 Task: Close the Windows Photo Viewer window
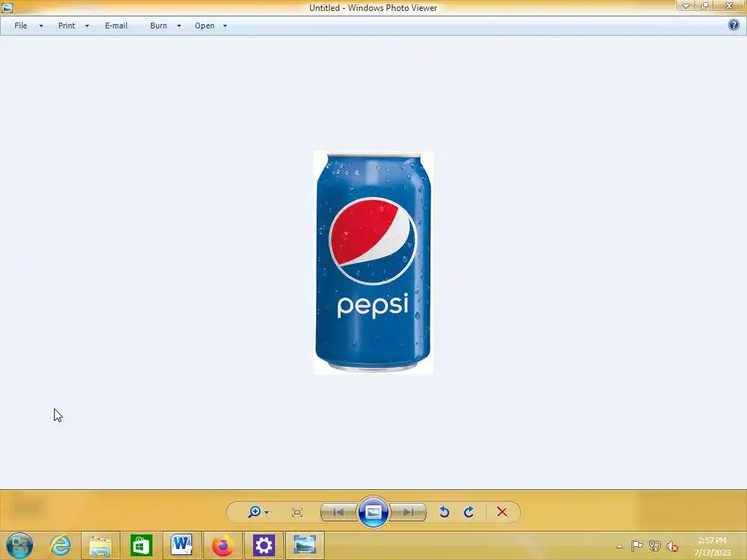click(729, 6)
